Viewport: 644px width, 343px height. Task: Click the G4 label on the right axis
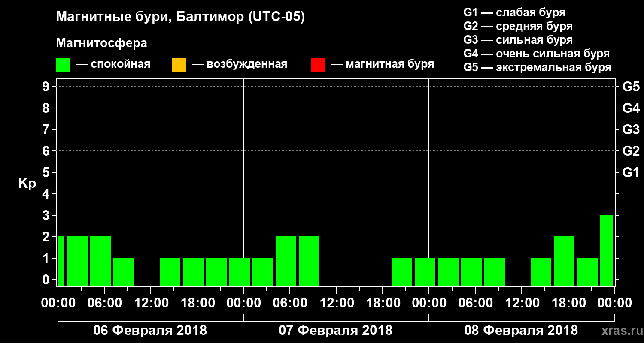(631, 108)
